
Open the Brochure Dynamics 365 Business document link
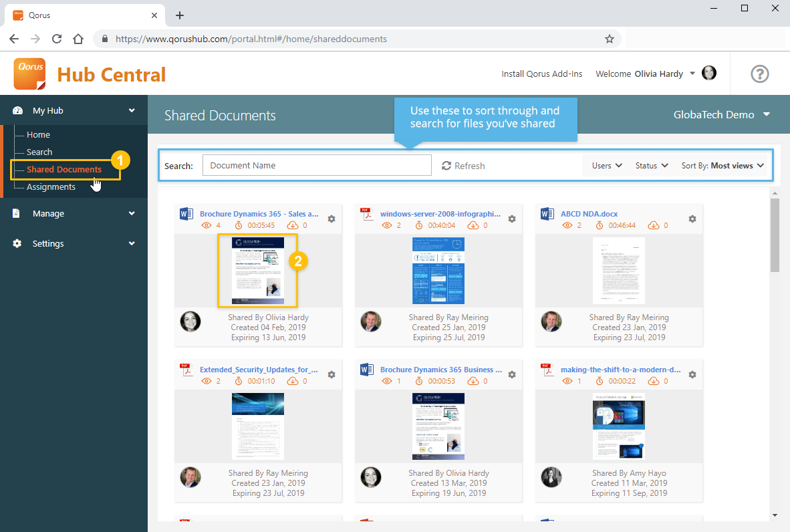click(441, 370)
